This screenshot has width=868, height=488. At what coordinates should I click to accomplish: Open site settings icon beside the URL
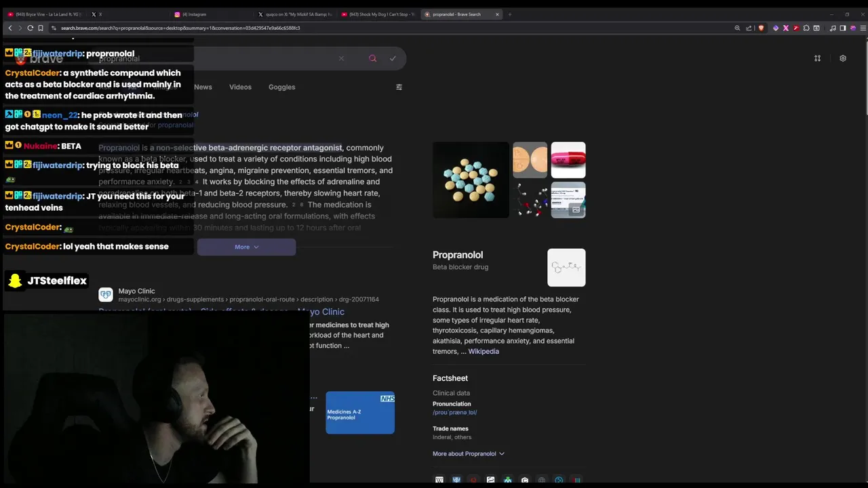coord(53,28)
